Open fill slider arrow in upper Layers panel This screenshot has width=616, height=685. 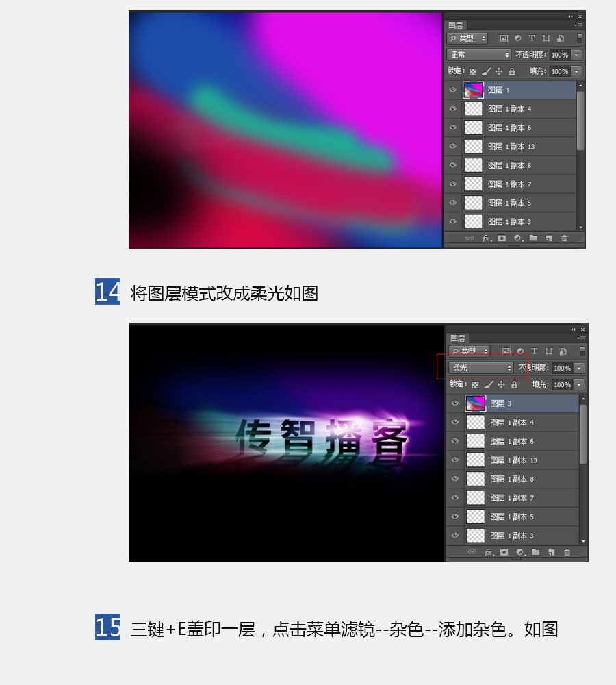point(577,71)
